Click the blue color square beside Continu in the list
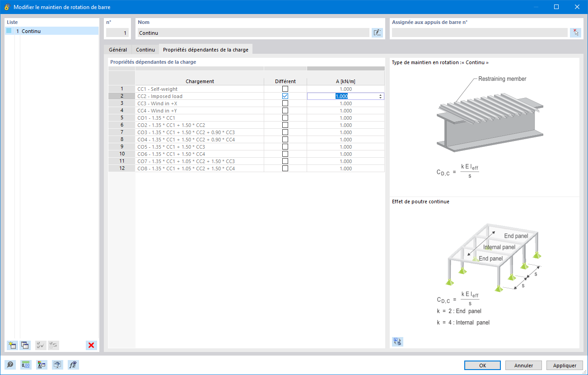588x375 pixels. coord(9,31)
